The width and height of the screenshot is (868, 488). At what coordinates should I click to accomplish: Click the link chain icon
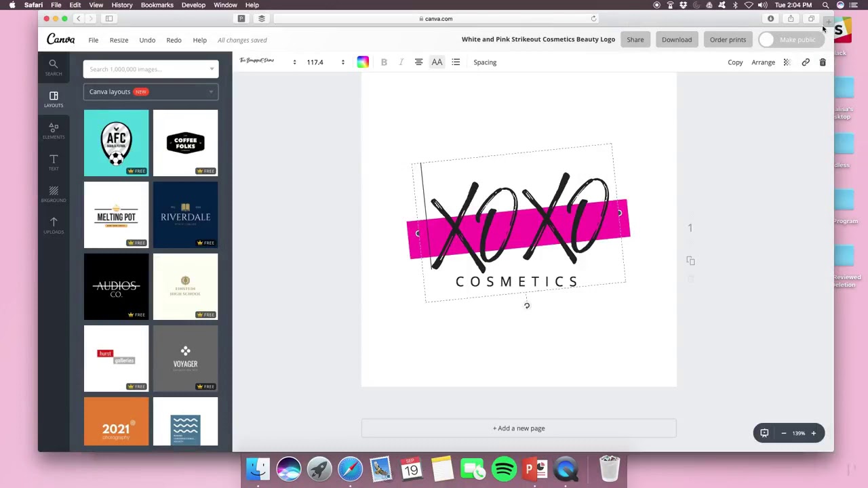pos(806,62)
